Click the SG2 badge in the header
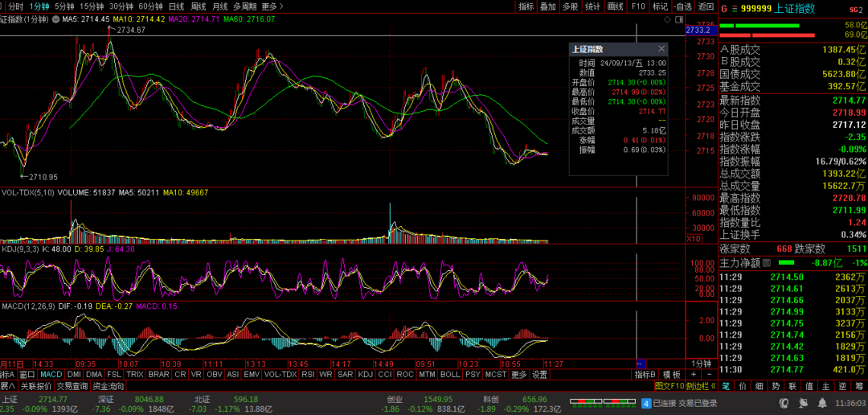The image size is (868, 415). 857,8
